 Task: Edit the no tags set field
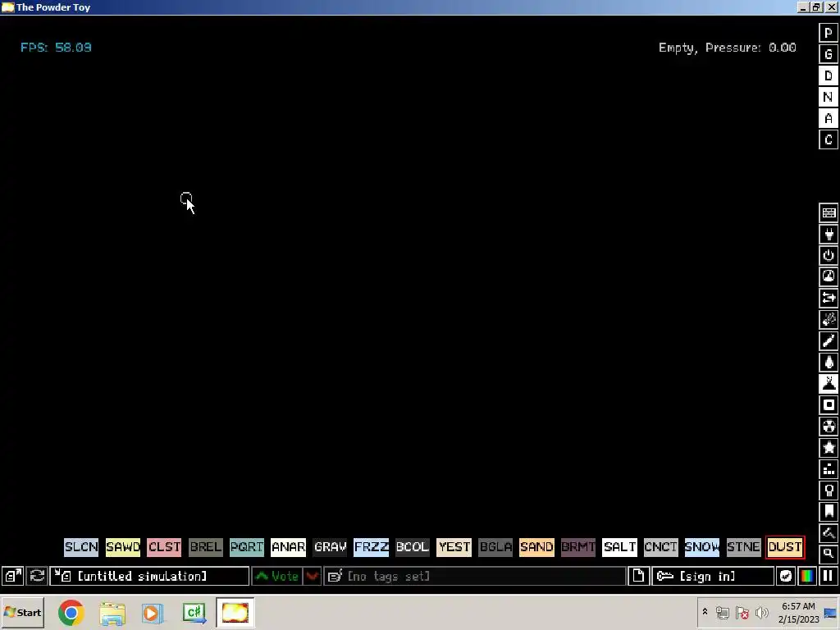click(475, 577)
